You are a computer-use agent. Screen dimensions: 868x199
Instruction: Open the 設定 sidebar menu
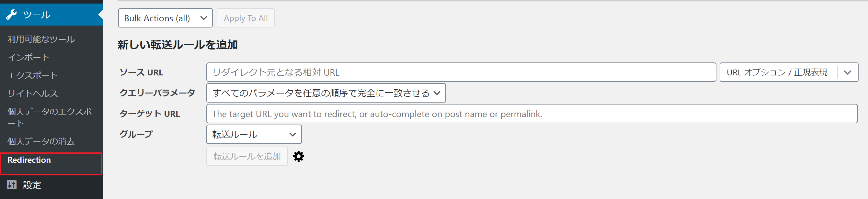coord(32,185)
